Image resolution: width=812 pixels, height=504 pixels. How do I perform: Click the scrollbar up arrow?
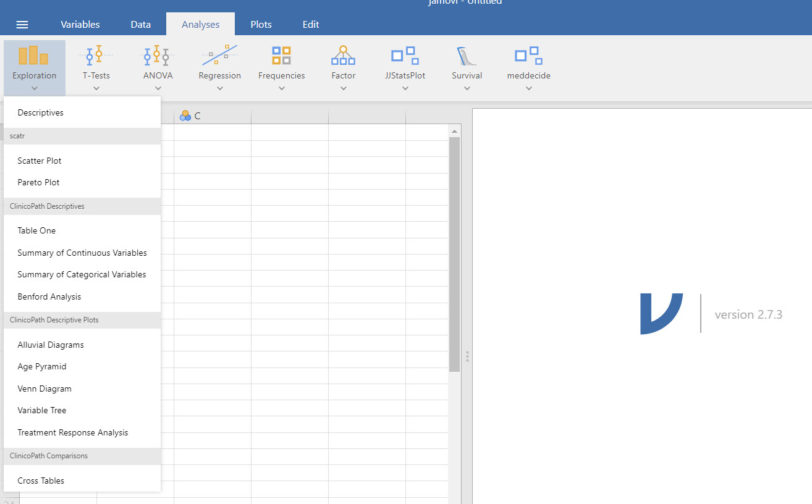[455, 132]
